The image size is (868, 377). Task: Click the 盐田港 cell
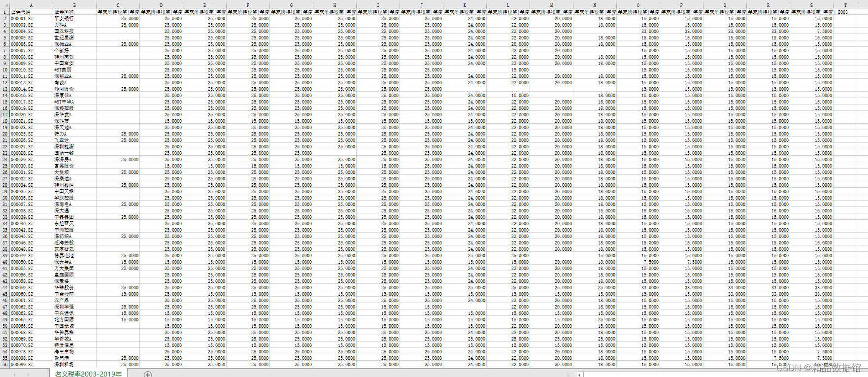pyautogui.click(x=75, y=358)
